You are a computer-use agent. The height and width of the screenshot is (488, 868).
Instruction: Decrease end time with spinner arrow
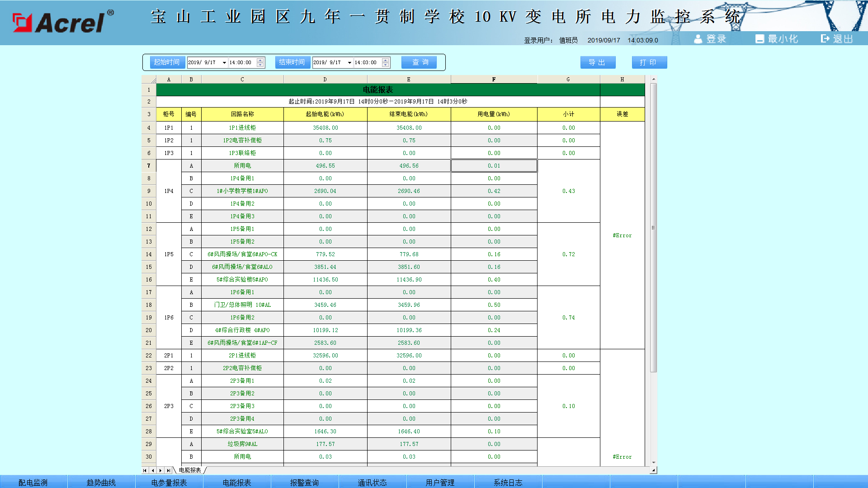point(386,65)
